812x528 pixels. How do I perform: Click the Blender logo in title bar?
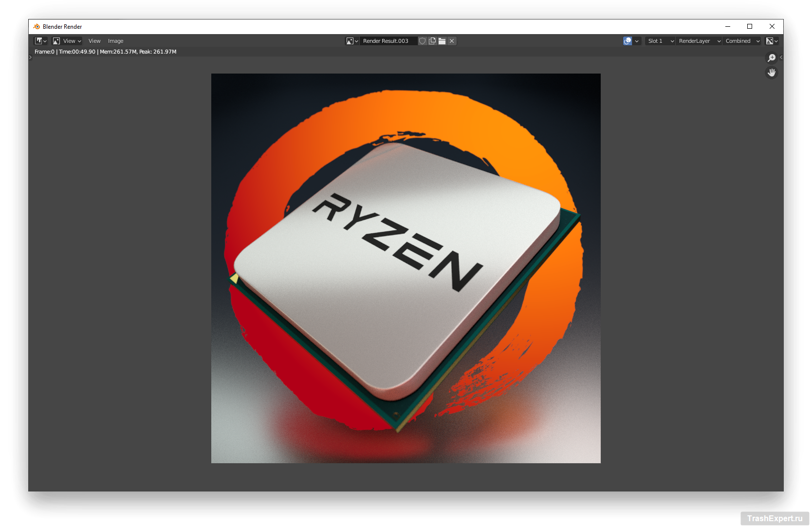(x=37, y=27)
